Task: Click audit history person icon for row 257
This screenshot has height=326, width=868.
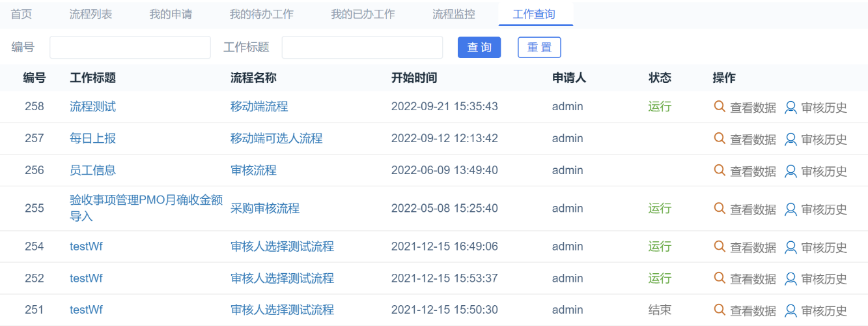Action: click(791, 139)
